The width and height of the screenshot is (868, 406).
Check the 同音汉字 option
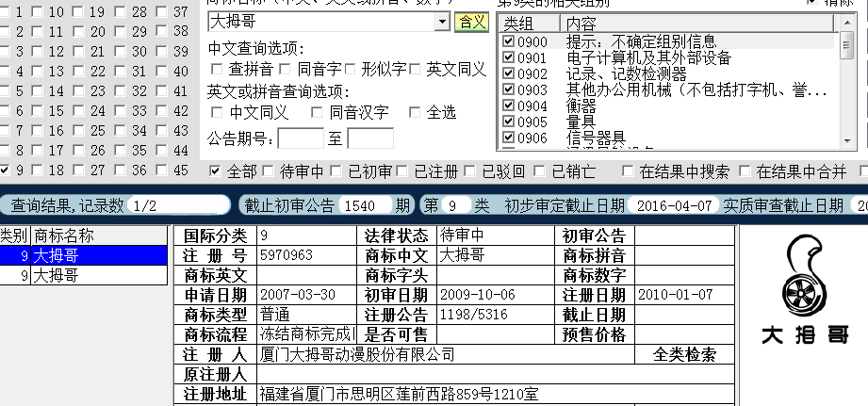(317, 112)
